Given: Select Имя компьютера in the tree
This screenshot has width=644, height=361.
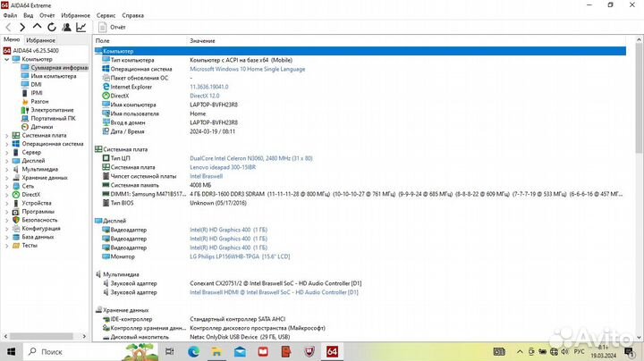Looking at the screenshot, I should click(x=48, y=76).
